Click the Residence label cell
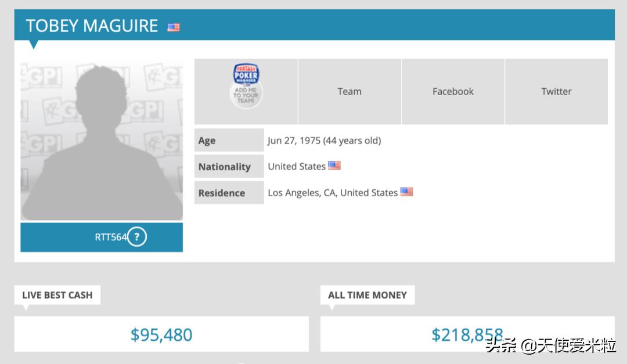 pos(229,193)
